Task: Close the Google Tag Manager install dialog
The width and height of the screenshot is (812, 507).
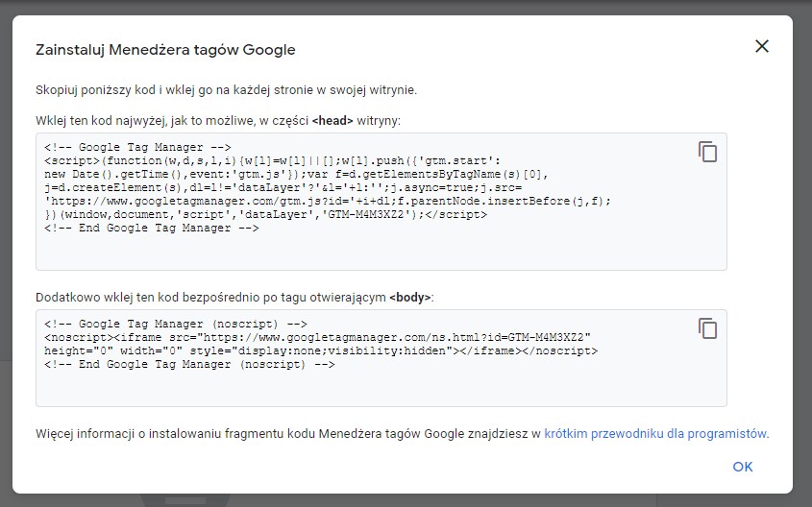Action: 762,46
